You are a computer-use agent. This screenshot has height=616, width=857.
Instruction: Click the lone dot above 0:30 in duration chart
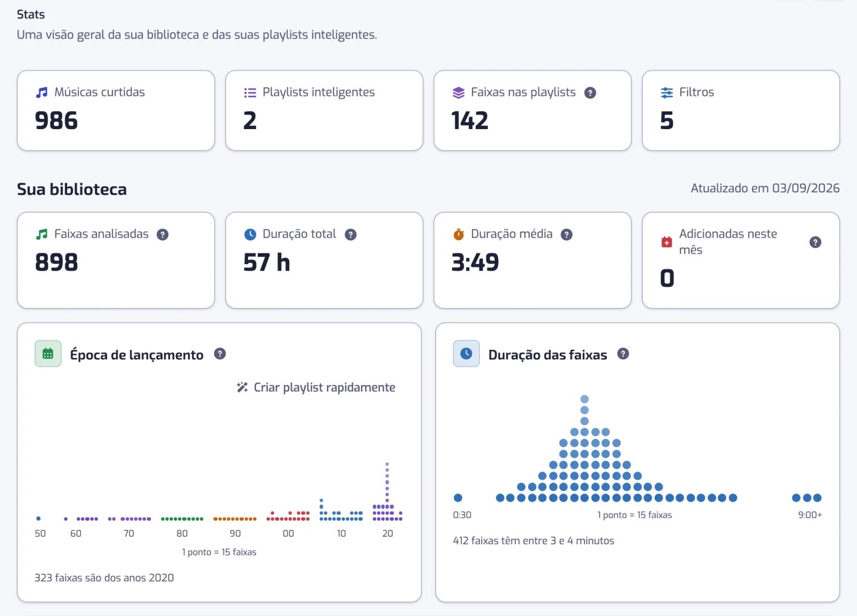pyautogui.click(x=458, y=498)
